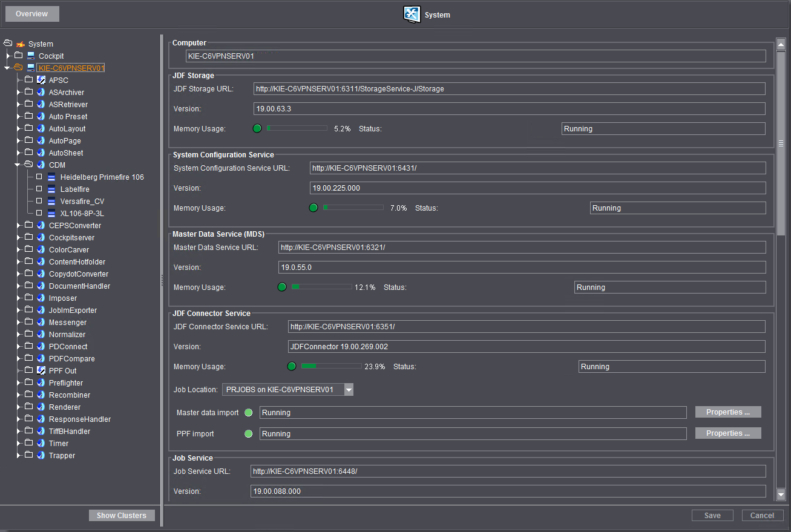Switch to the Overview tab
This screenshot has width=791, height=532.
coord(31,13)
